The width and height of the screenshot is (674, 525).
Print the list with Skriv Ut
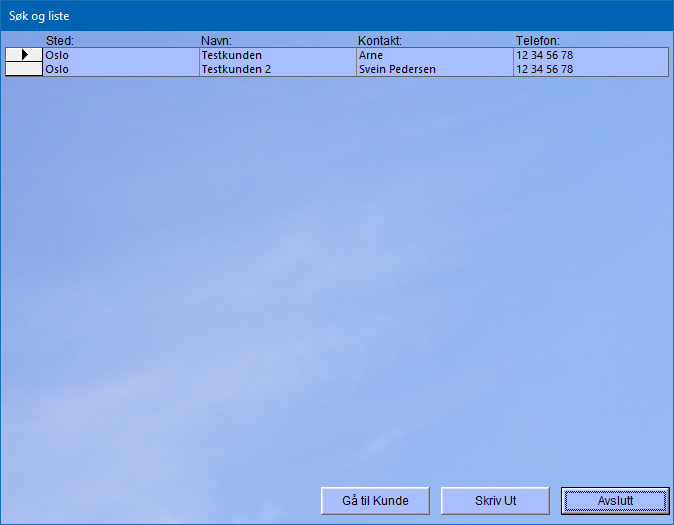tap(495, 500)
